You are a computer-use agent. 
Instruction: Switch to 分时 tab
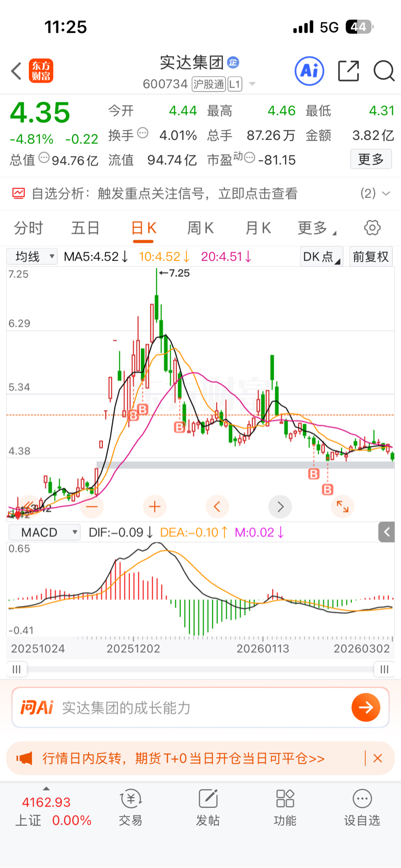point(29,228)
